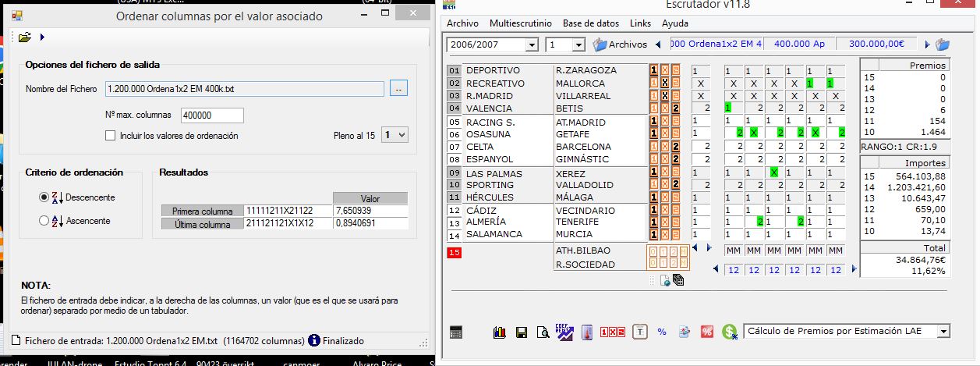The width and height of the screenshot is (980, 366).
Task: Click the 400.000 Ap label
Action: coord(800,44)
